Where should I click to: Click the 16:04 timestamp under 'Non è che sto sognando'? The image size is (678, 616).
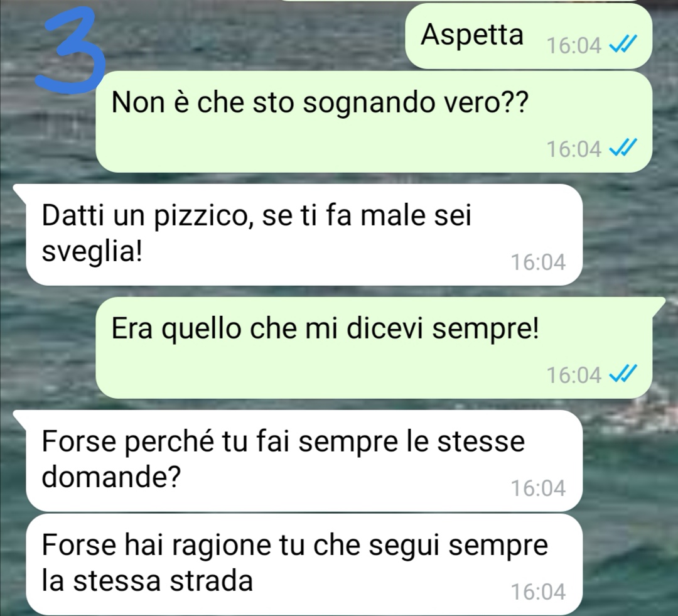pos(574,149)
